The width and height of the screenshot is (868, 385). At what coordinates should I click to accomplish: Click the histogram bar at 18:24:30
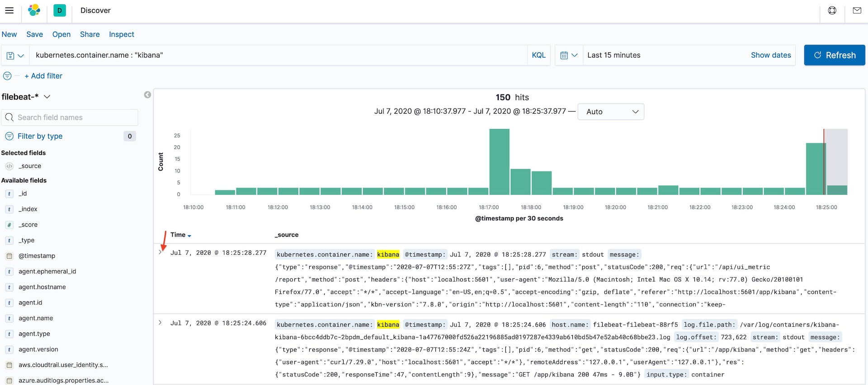(x=816, y=169)
